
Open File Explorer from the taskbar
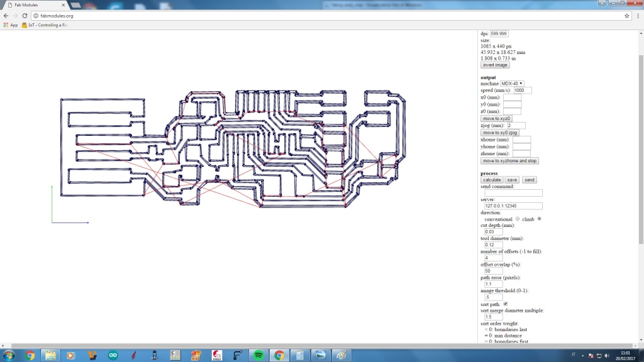[x=50, y=355]
